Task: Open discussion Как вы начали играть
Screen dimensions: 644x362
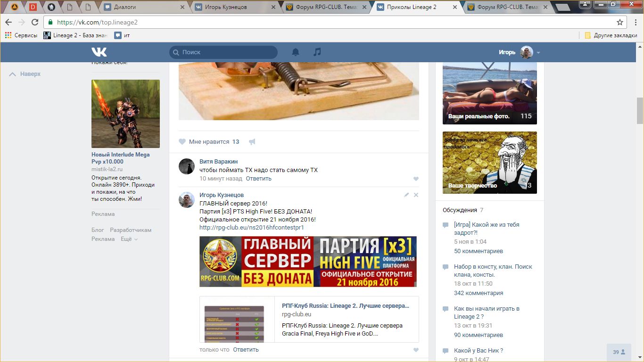Action: click(487, 313)
